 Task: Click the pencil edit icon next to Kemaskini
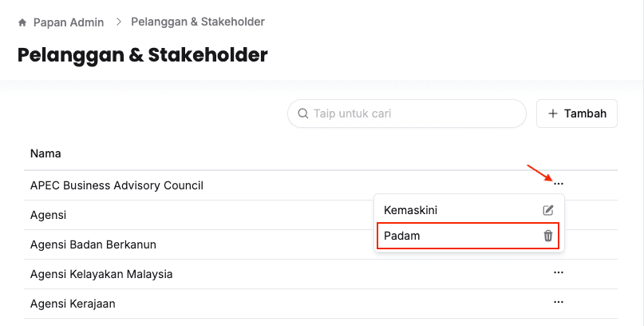[548, 210]
